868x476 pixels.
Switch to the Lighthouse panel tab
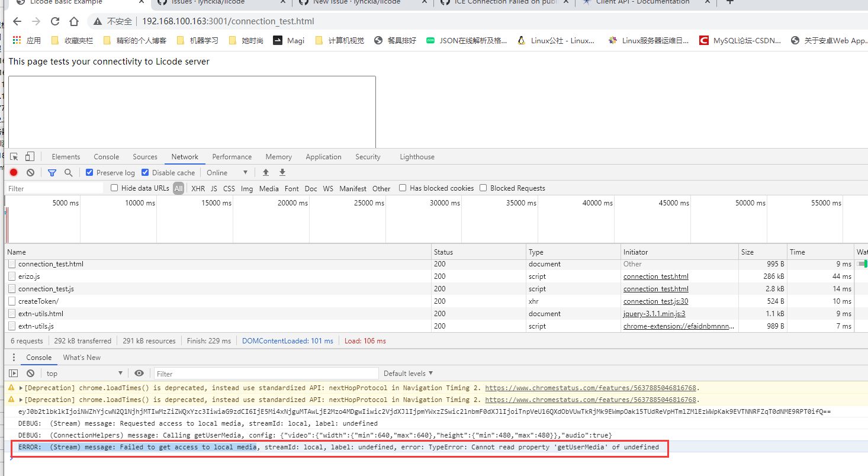pyautogui.click(x=417, y=157)
